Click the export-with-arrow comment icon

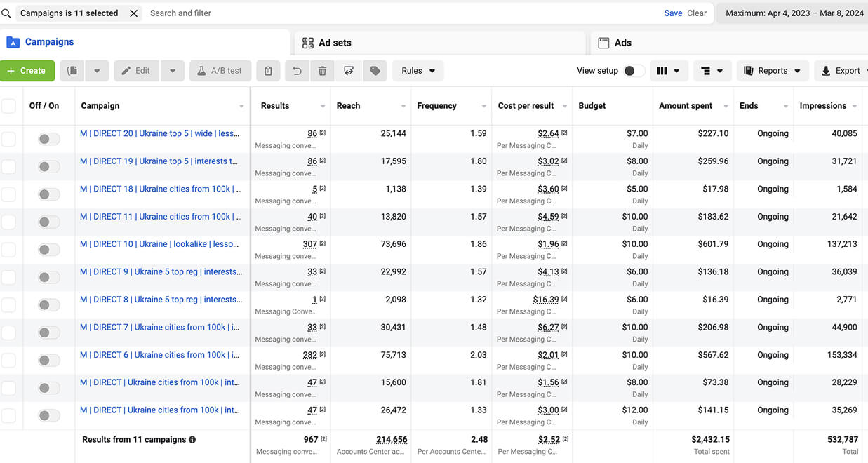[349, 71]
